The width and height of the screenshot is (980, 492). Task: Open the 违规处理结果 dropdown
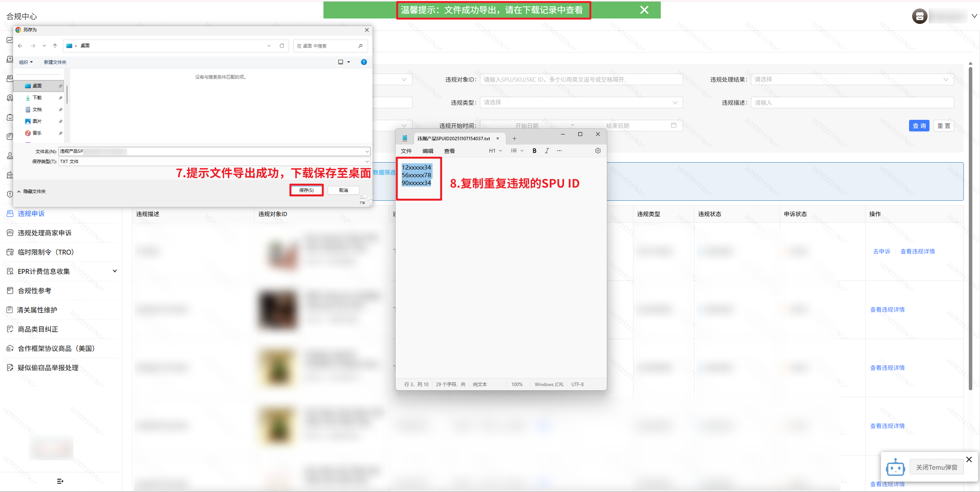tap(852, 79)
